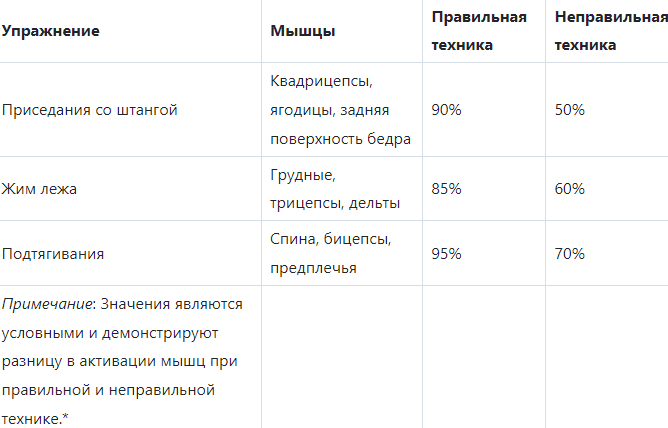Select the Жим лежа cell

point(39,189)
